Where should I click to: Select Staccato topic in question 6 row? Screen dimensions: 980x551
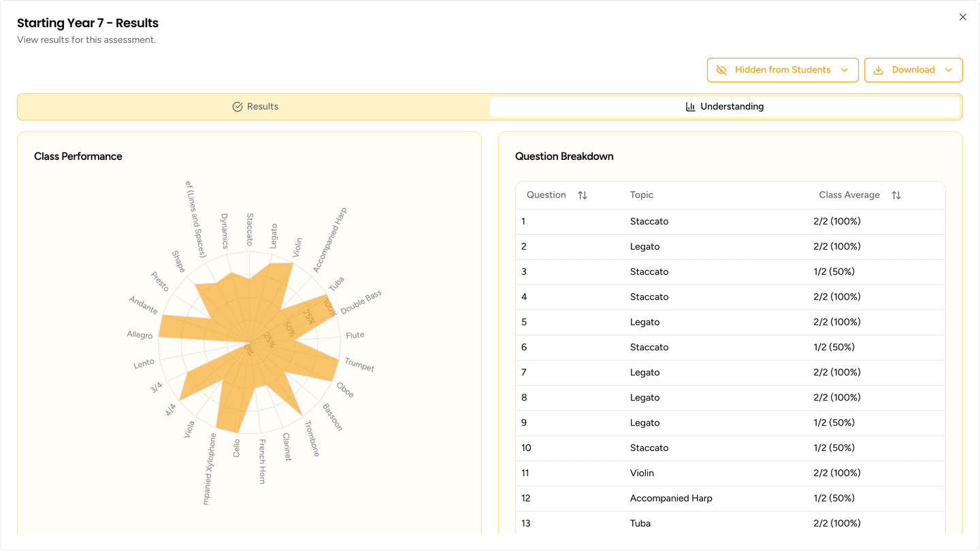coord(649,347)
